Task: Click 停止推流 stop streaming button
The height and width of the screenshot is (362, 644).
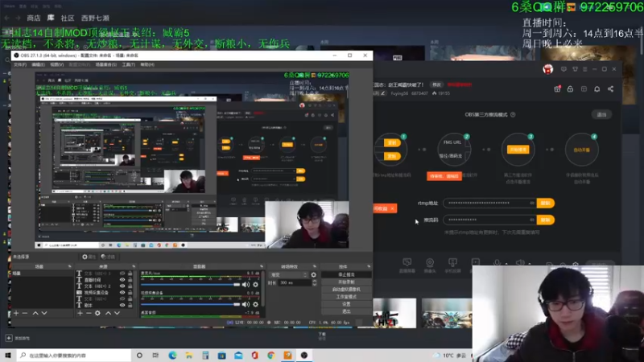Action: click(x=346, y=274)
